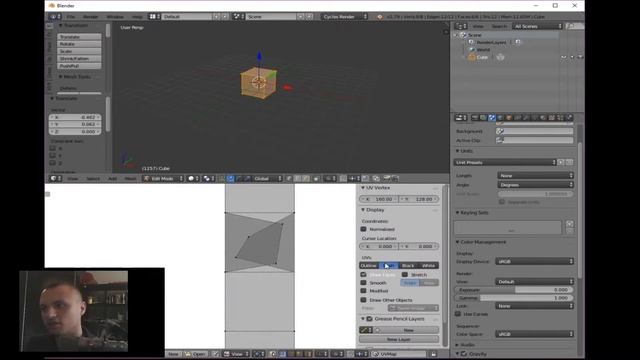Open viewport shading mode icon menu

193,178
